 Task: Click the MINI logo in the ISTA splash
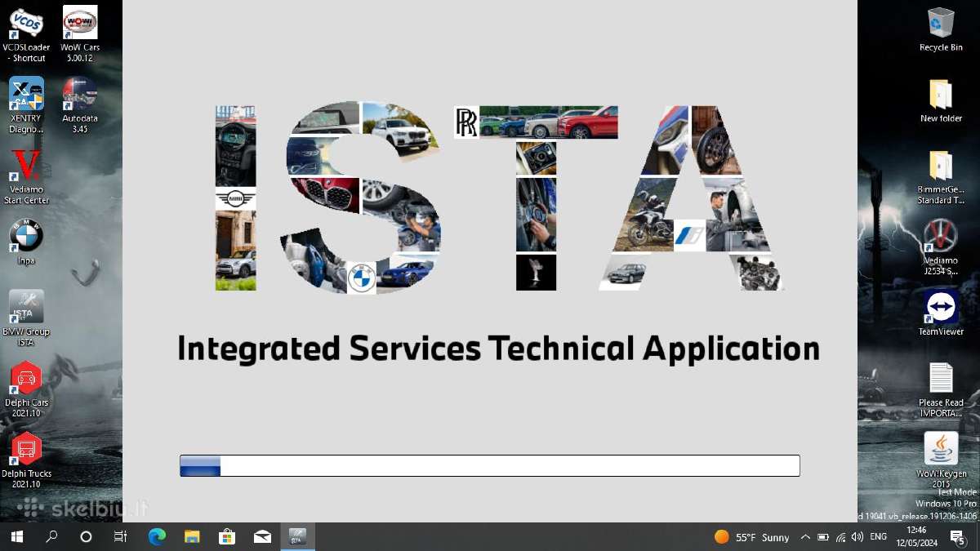pyautogui.click(x=236, y=198)
